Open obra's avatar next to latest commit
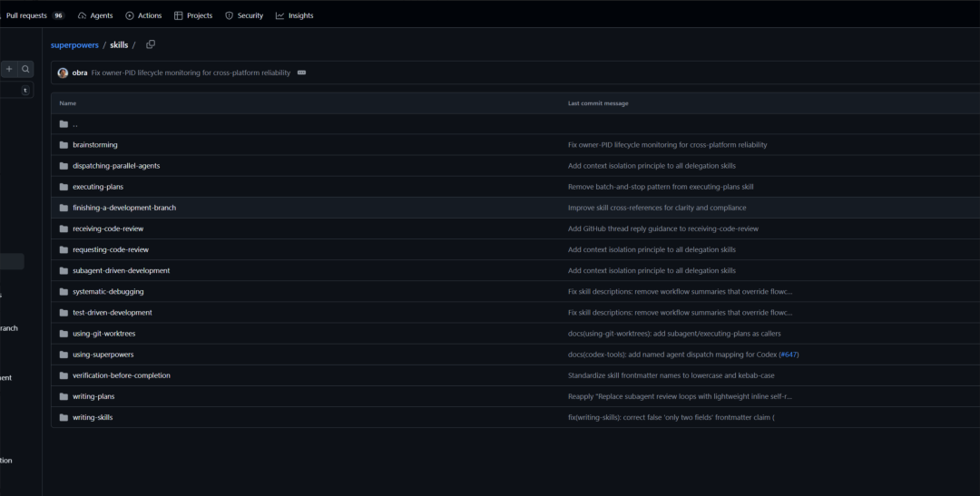The image size is (980, 496). click(63, 73)
